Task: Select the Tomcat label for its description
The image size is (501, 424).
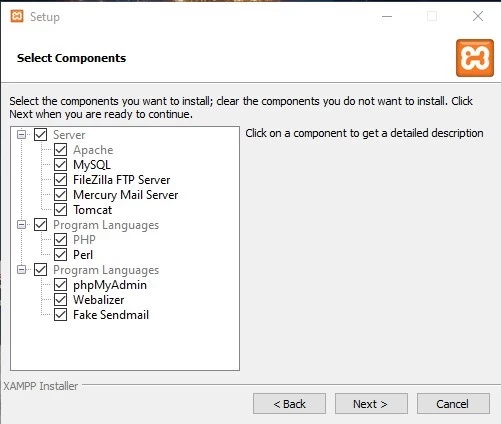Action: pyautogui.click(x=93, y=210)
